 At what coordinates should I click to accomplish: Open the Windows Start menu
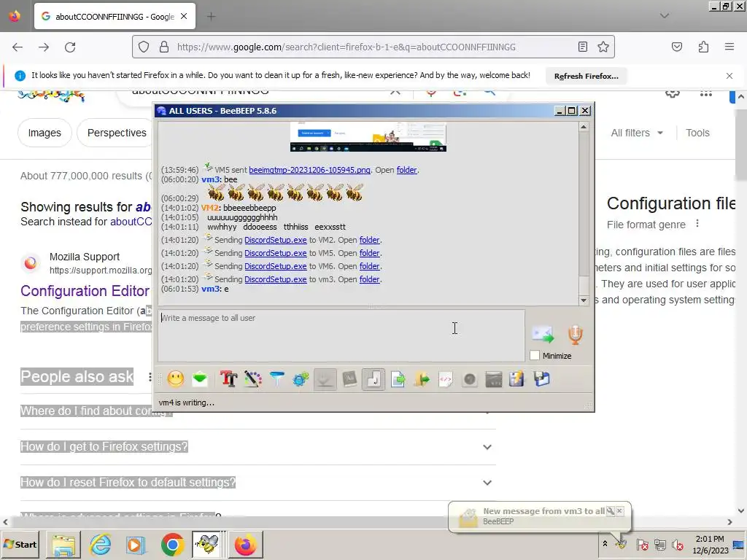point(20,544)
